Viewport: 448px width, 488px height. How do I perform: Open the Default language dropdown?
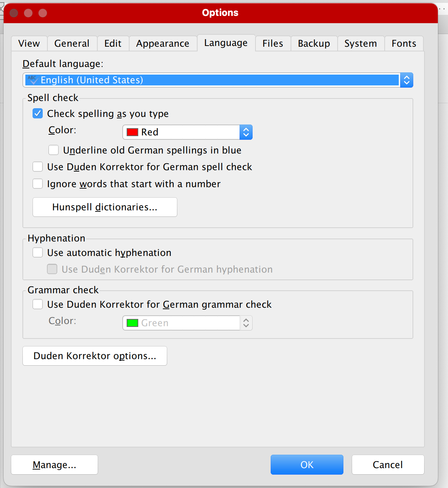[406, 80]
